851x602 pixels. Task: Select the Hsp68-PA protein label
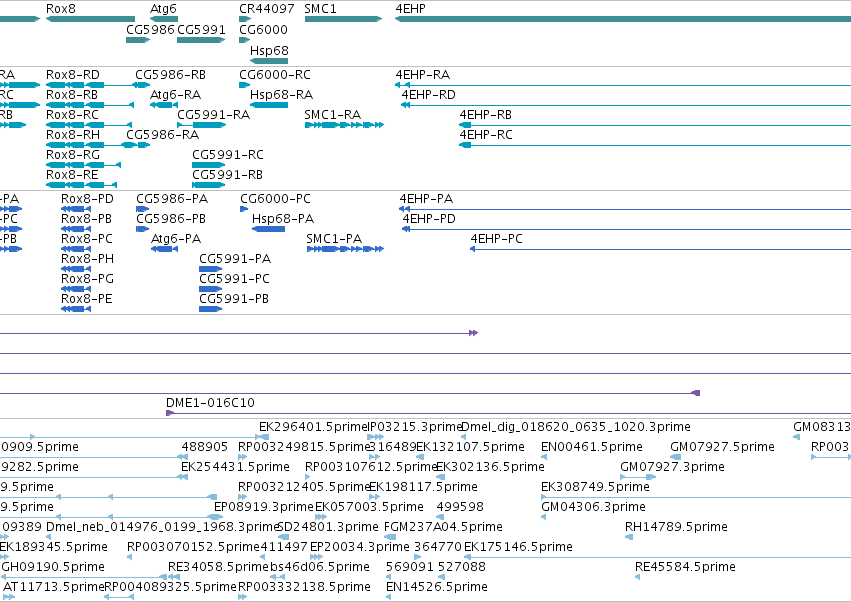[283, 219]
